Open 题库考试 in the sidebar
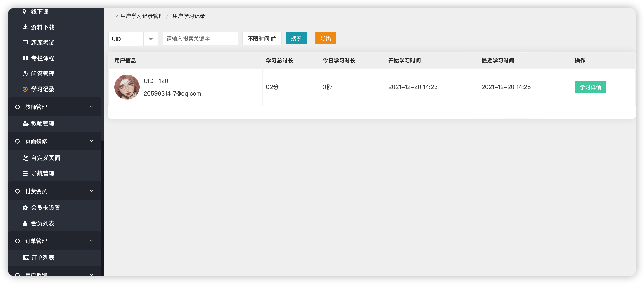Screen dimensions: 644x284 pos(43,43)
